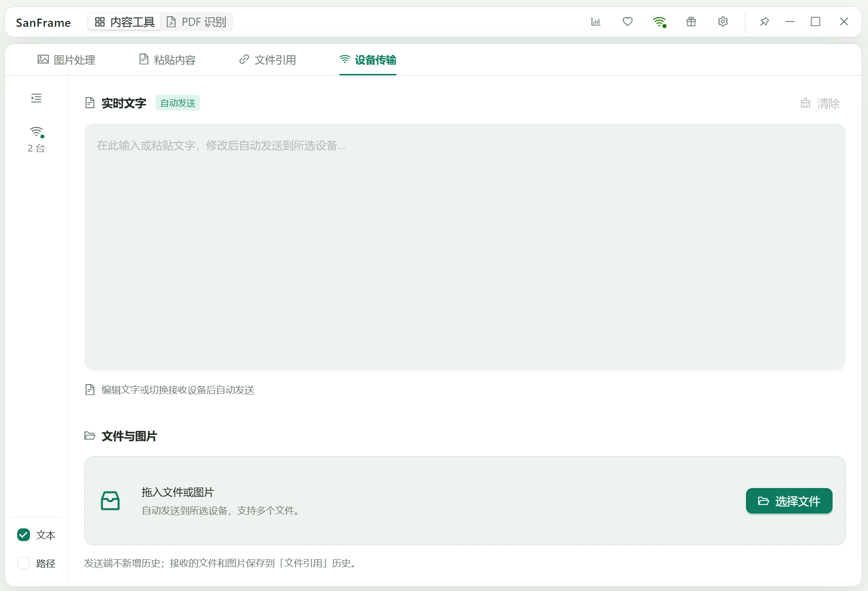Click the 清除 clear button
The height and width of the screenshot is (591, 868).
[820, 103]
